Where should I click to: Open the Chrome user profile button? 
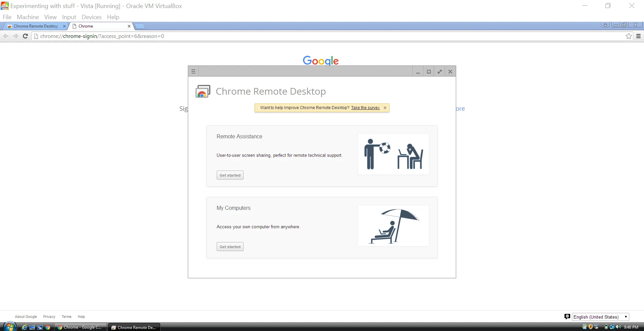click(605, 25)
